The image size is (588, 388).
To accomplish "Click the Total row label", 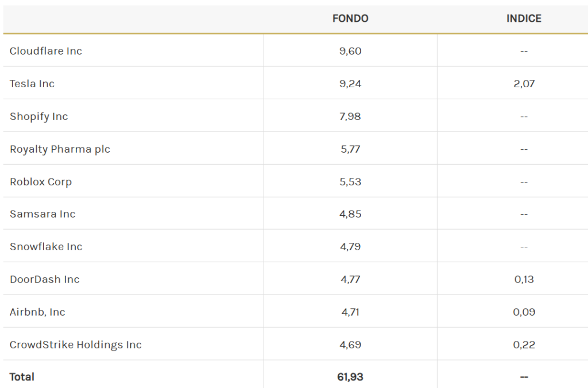I will (x=22, y=377).
